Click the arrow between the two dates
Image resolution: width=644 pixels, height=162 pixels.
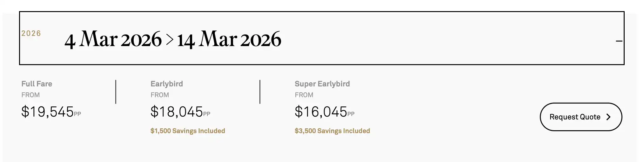(170, 39)
